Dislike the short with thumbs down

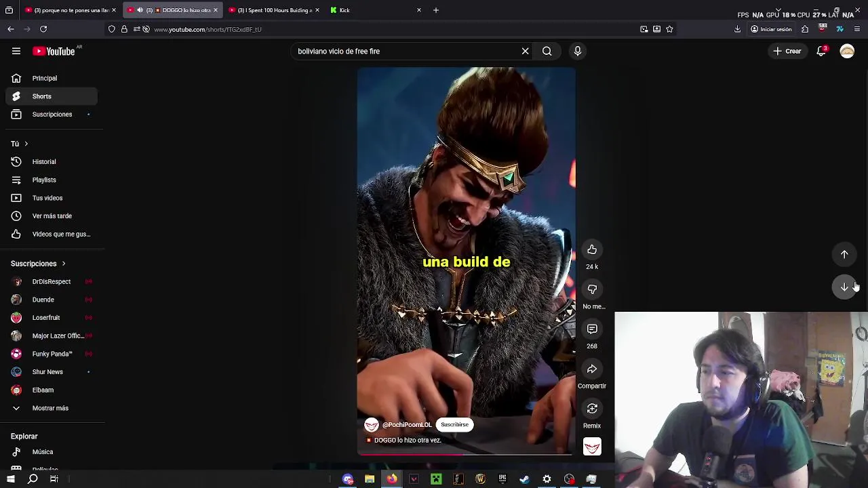(x=592, y=289)
